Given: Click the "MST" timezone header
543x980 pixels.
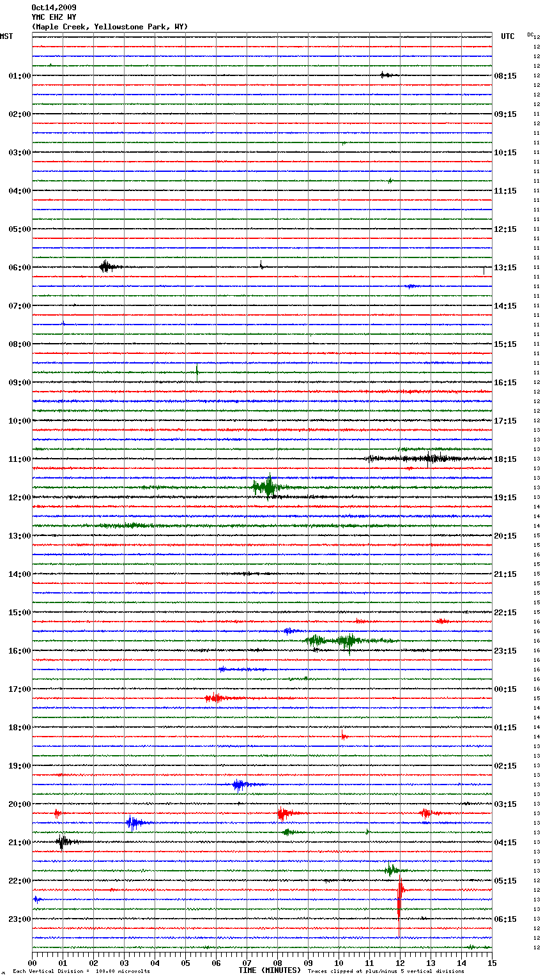Looking at the screenshot, I should click(6, 36).
